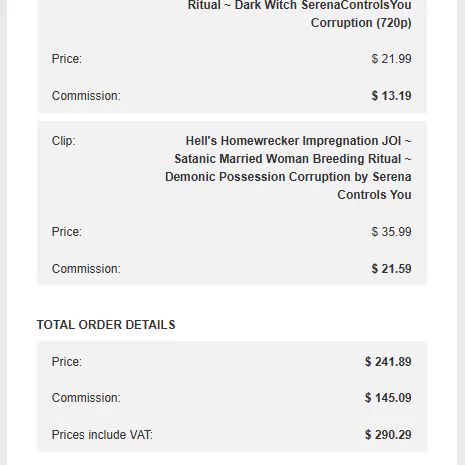Click the Commission label beside $ 145.09
Image resolution: width=465 pixels, height=465 pixels.
click(x=86, y=398)
